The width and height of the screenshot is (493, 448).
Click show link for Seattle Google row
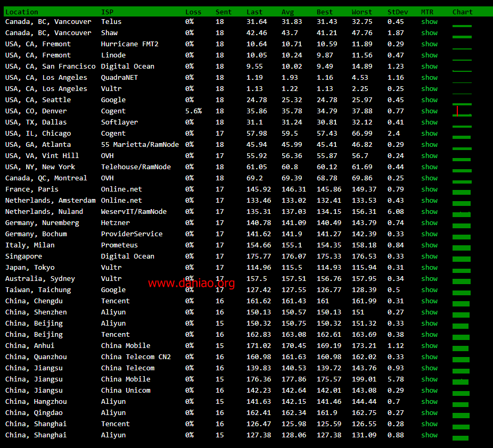point(429,100)
